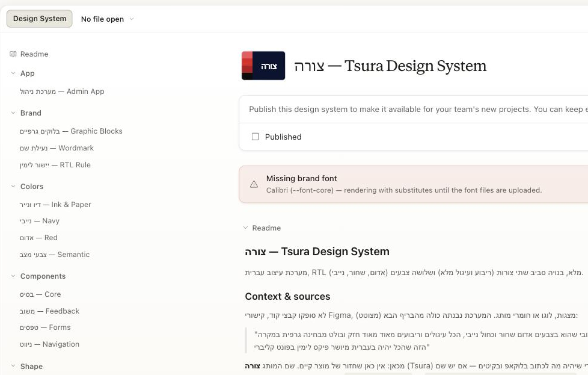
Task: Click the Brand section label
Action: click(x=31, y=113)
